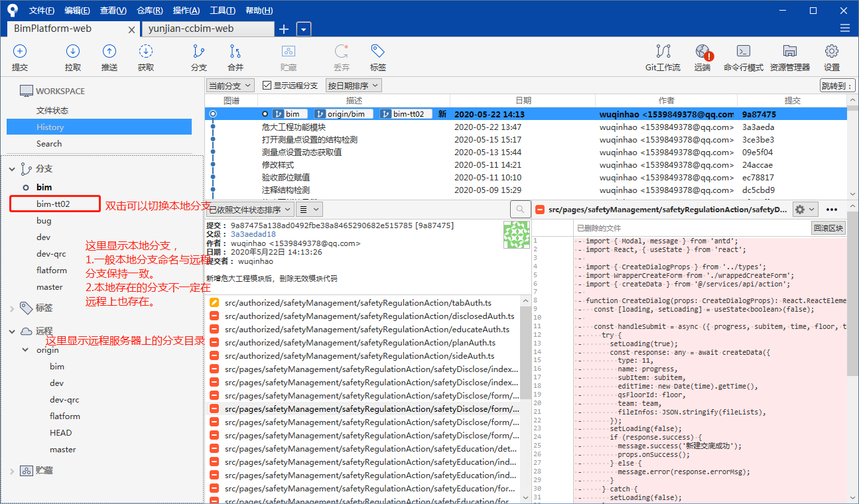Click the 获取 fetch icon
The width and height of the screenshot is (859, 504).
[146, 52]
